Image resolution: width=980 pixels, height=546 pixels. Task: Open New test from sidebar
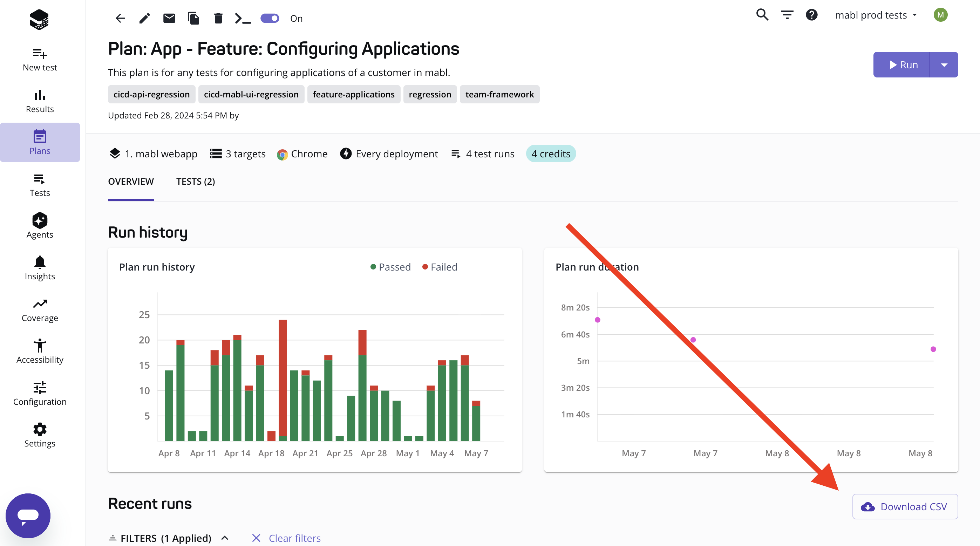[40, 60]
